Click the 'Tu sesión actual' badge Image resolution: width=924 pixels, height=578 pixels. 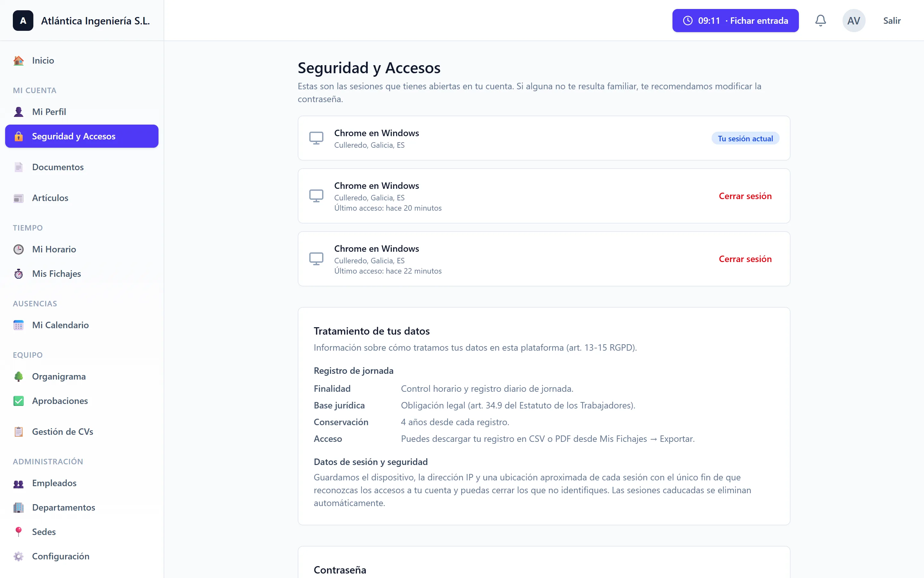(x=745, y=138)
